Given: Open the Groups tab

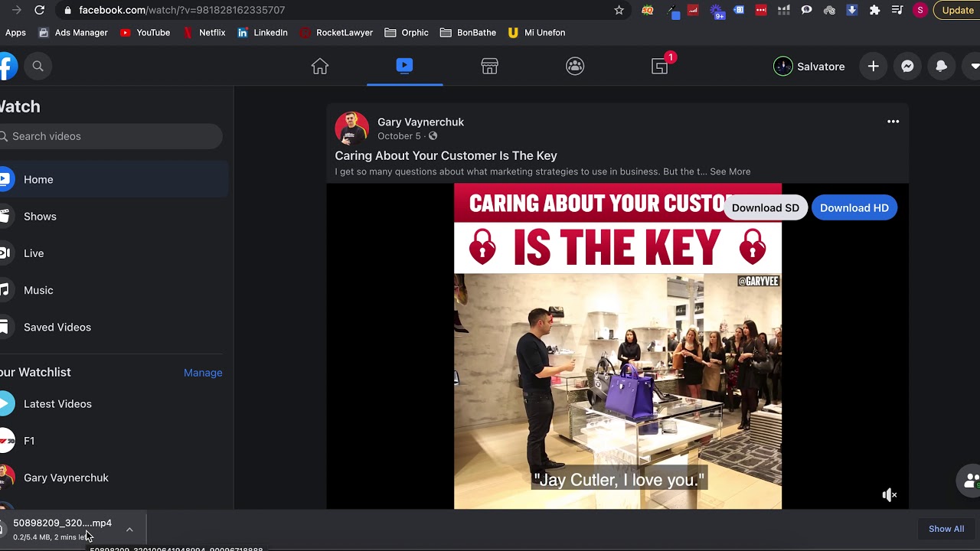Looking at the screenshot, I should click(x=575, y=67).
